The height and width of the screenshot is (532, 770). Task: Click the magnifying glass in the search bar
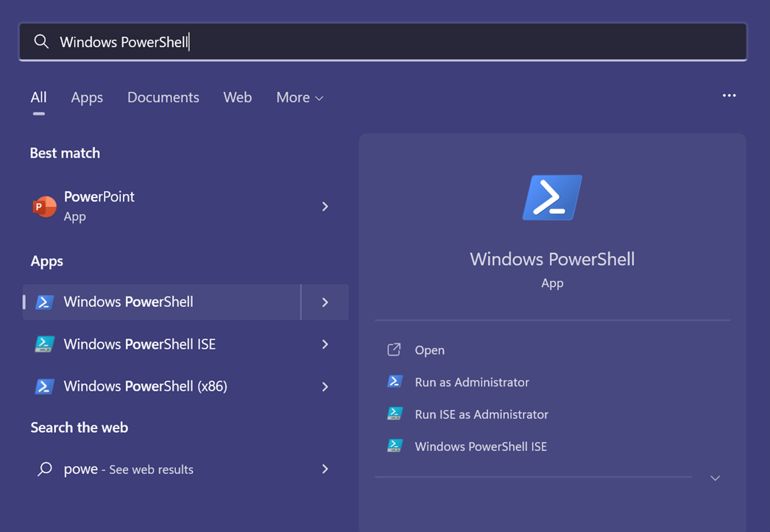pos(41,41)
